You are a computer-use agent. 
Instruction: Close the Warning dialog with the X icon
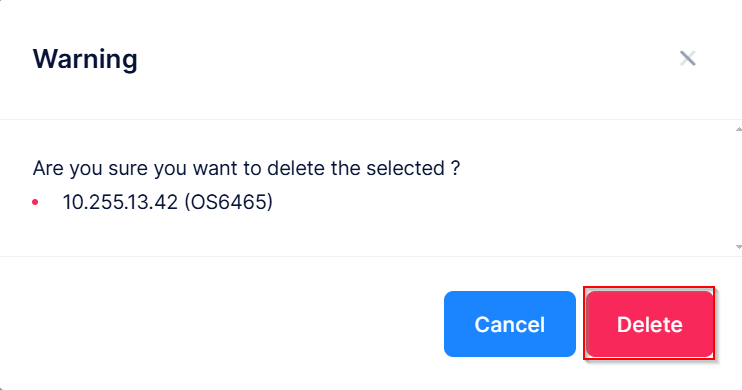pyautogui.click(x=687, y=59)
